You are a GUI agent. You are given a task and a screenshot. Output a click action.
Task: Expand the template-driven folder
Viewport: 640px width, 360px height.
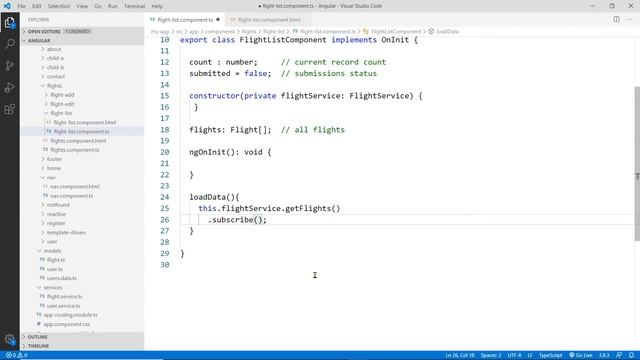[x=66, y=233]
